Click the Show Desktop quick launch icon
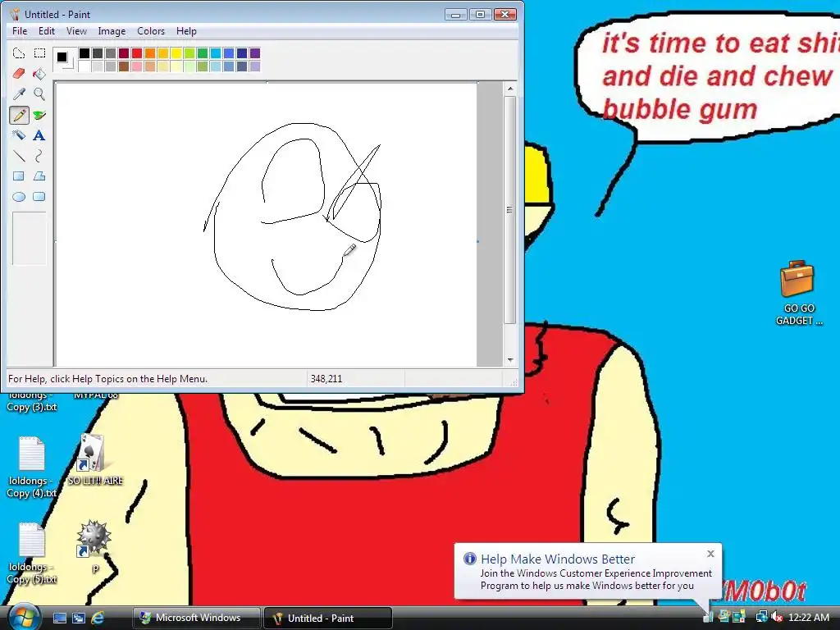The image size is (840, 630). (x=59, y=619)
